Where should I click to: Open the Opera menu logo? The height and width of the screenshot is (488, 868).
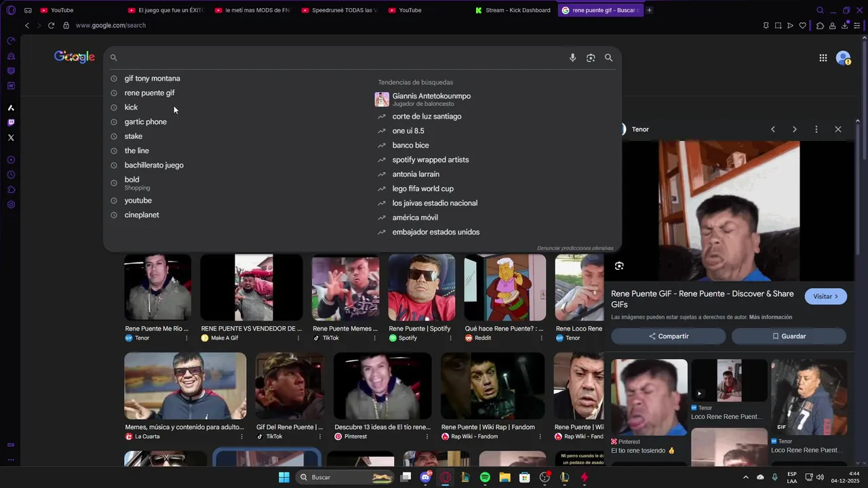11,10
